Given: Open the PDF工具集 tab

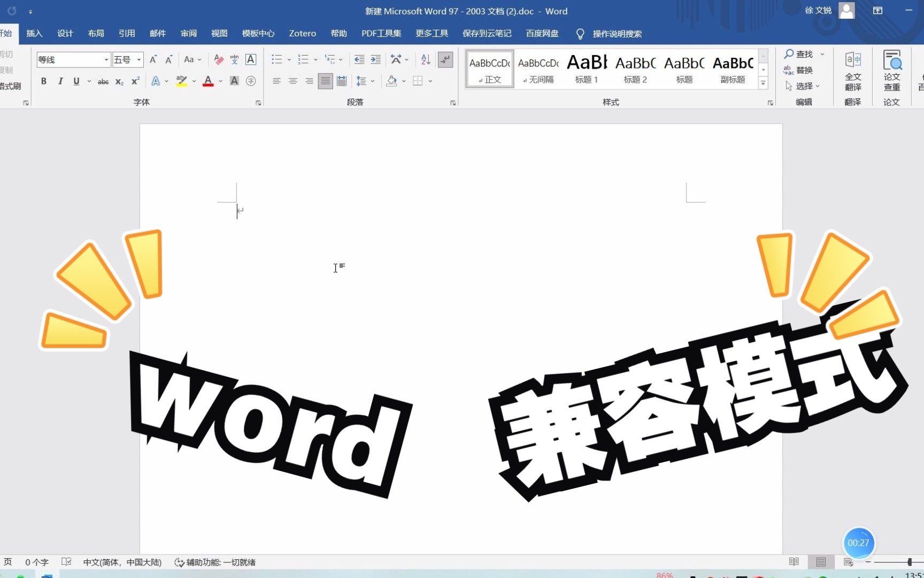Looking at the screenshot, I should point(381,33).
